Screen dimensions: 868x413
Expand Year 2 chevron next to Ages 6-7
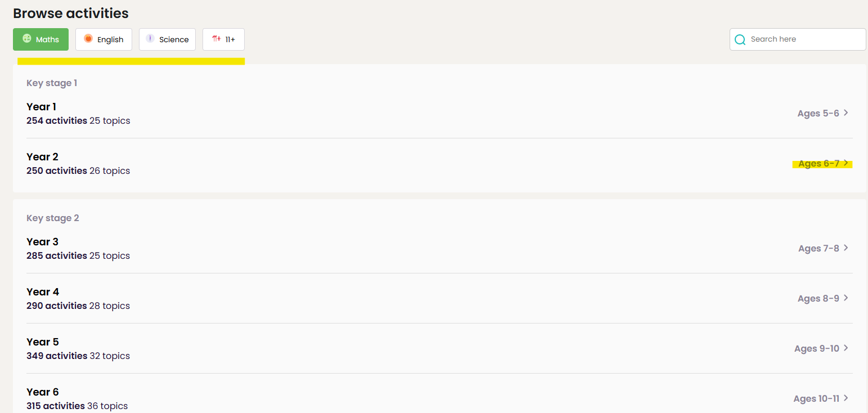845,163
